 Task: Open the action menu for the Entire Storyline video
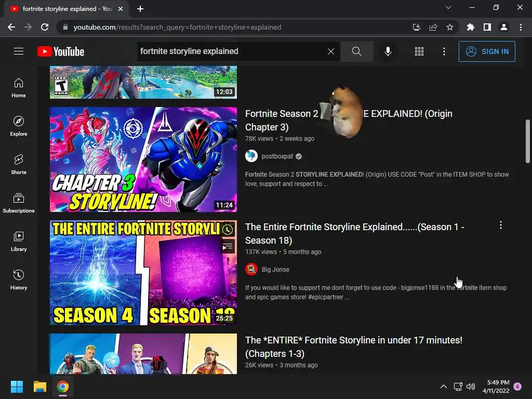501,225
